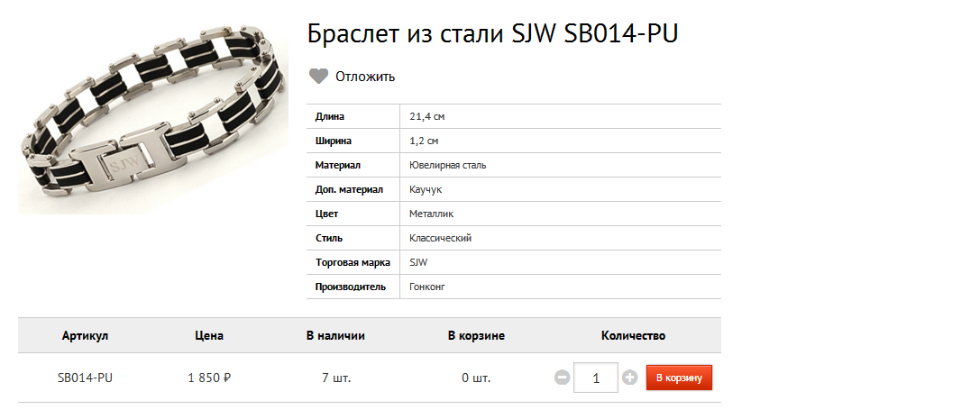Click the Производитель row label
This screenshot has height=419, width=980.
[x=351, y=287]
